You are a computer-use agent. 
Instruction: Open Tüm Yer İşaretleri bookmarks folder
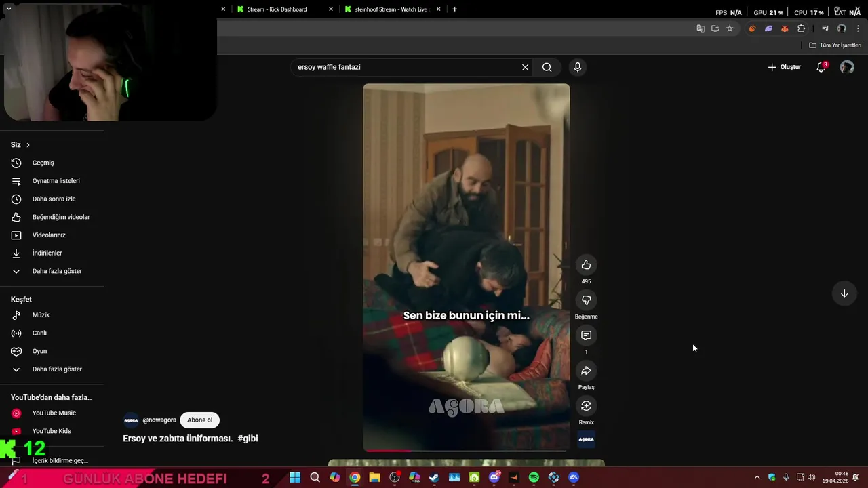point(835,45)
